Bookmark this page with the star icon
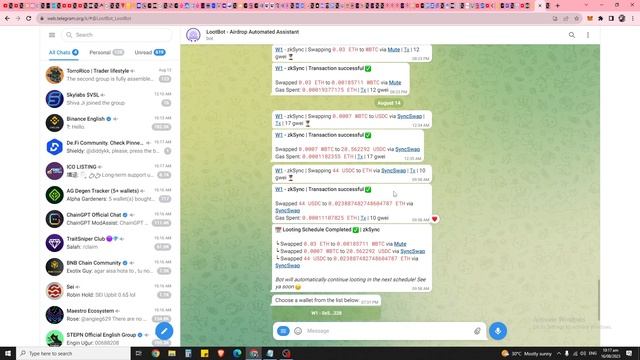 pyautogui.click(x=576, y=18)
